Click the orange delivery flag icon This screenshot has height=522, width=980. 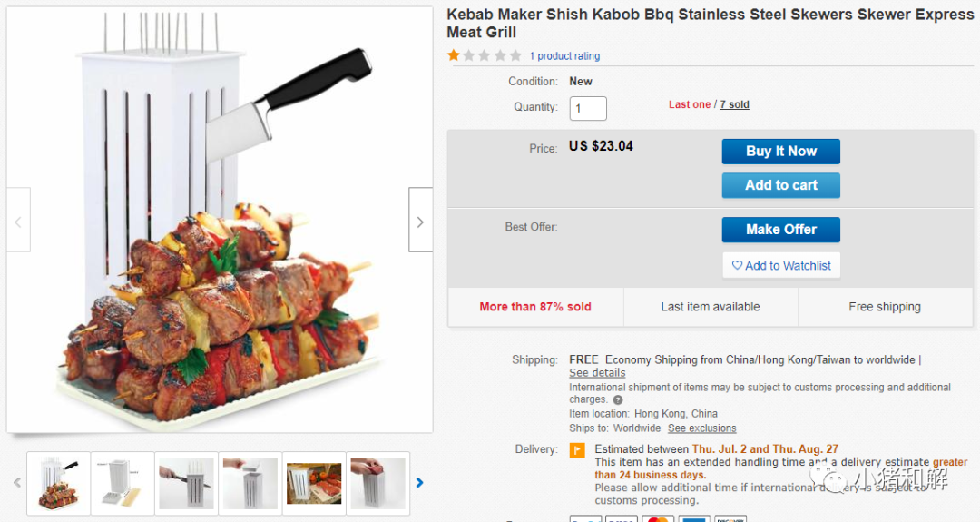point(577,450)
